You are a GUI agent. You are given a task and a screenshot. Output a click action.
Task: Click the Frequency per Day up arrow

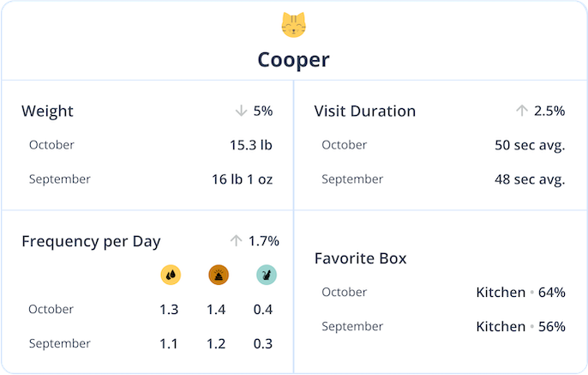237,240
